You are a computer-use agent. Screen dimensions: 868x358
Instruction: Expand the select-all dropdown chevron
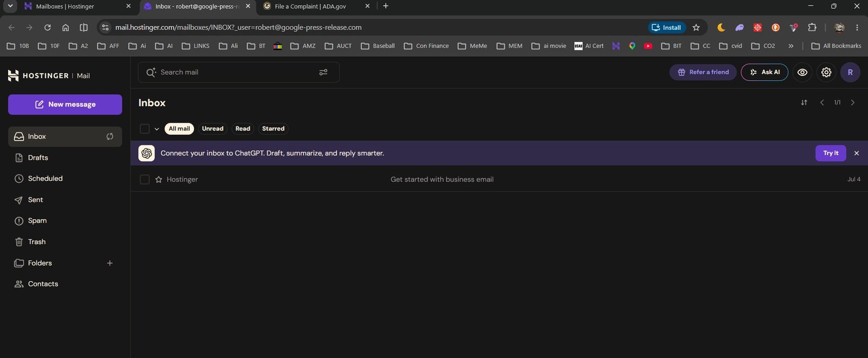point(157,129)
